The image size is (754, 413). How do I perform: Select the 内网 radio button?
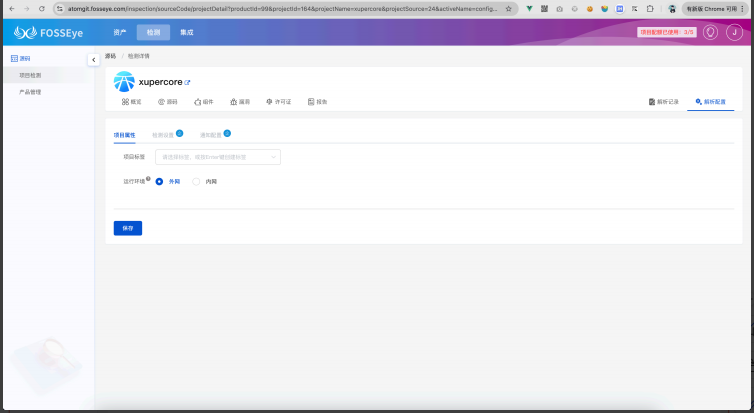point(196,181)
